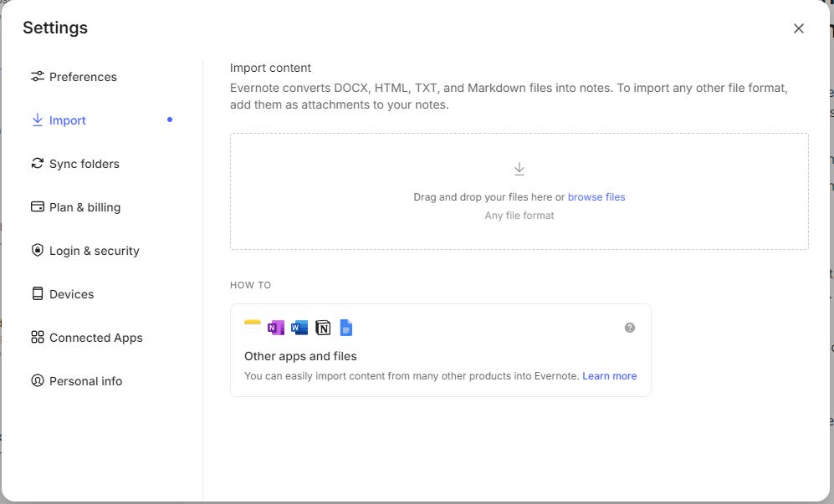
Task: Click the yellow Apple Notes icon
Action: (x=252, y=327)
